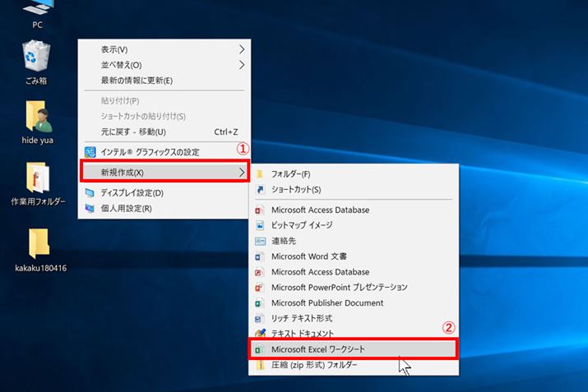
Task: Create new ショートカット(S) from submenu
Action: (354, 189)
